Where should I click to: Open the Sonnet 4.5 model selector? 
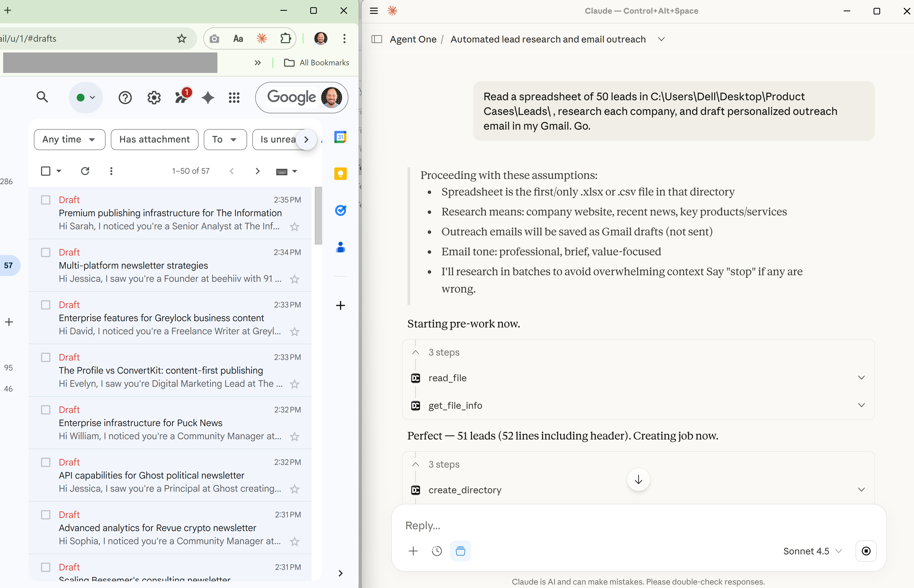click(812, 551)
